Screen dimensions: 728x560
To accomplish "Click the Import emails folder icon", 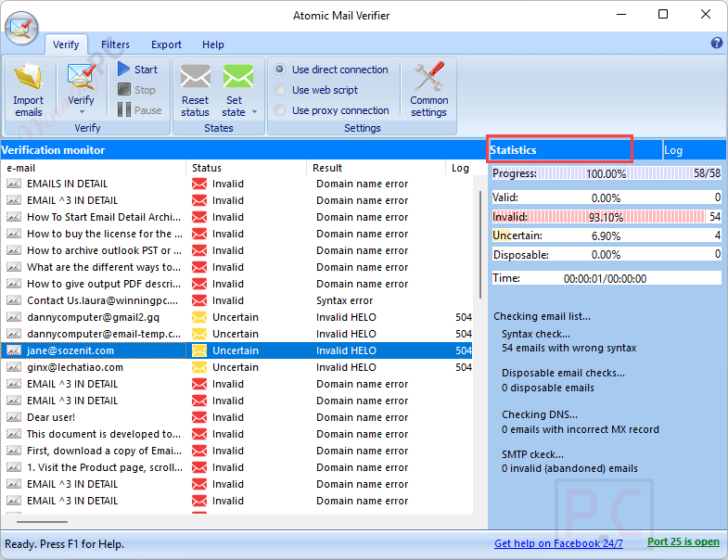I will [x=29, y=77].
